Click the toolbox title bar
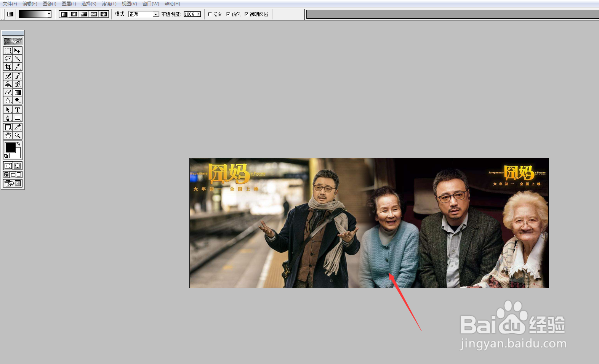Screen dimensions: 599x364 tap(13, 33)
